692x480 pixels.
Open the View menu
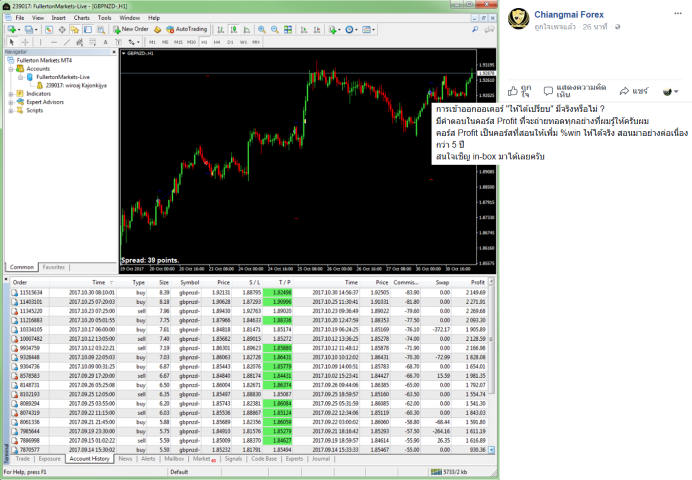pyautogui.click(x=38, y=18)
